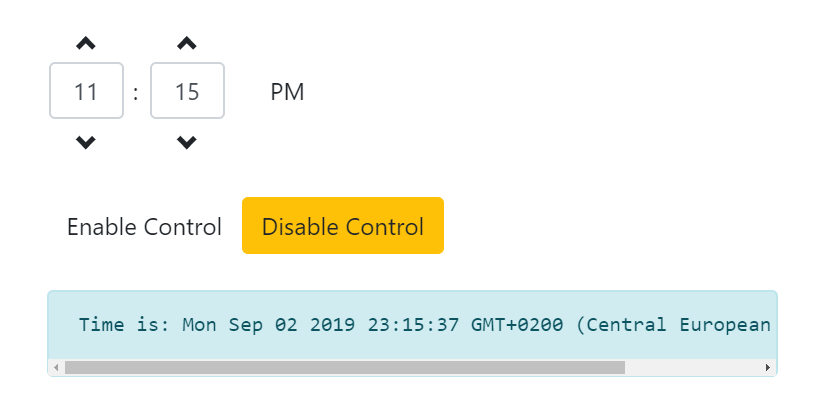The width and height of the screenshot is (839, 411).
Task: Decrement the minutes with the down chevron
Action: 187,142
